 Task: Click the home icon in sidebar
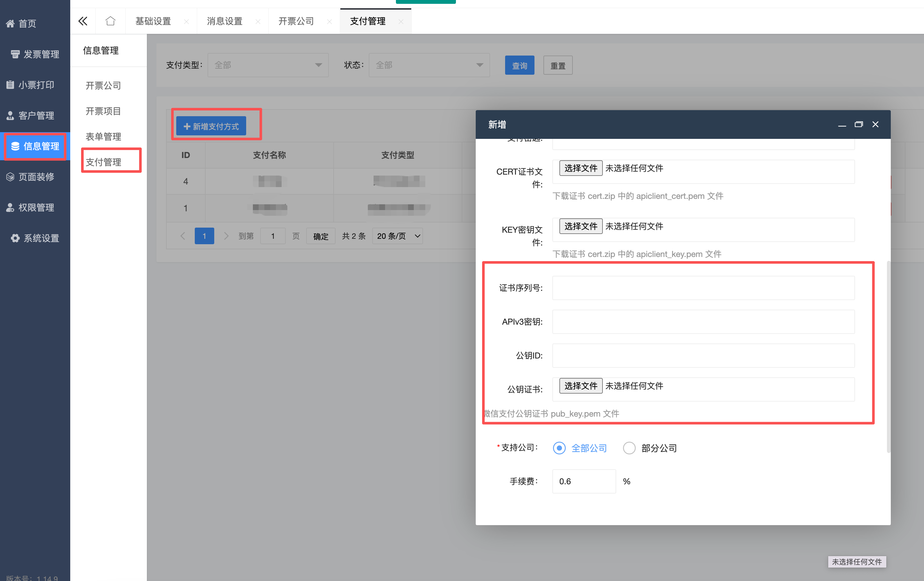point(10,24)
